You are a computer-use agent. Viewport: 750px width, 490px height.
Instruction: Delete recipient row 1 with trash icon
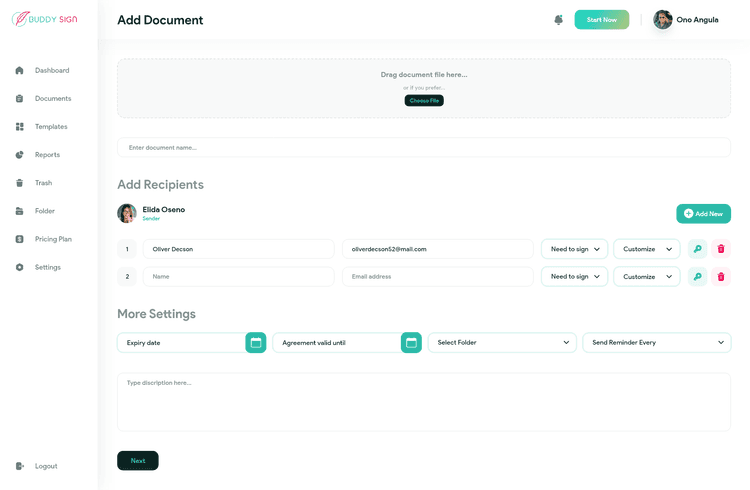(x=721, y=249)
